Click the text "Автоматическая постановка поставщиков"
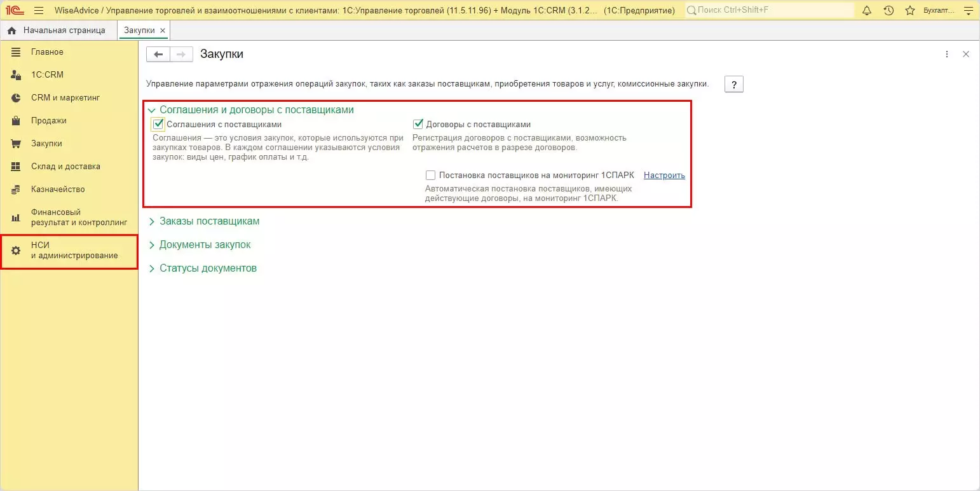Viewport: 980px width, 491px height. [x=528, y=193]
